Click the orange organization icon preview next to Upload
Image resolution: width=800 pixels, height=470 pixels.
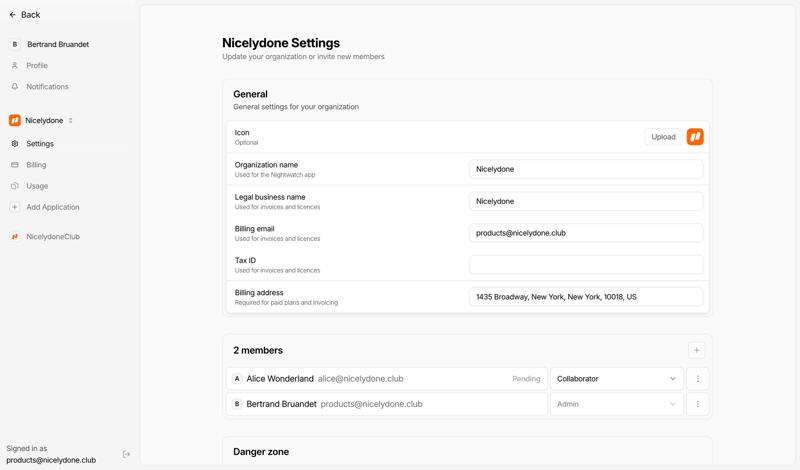point(695,137)
